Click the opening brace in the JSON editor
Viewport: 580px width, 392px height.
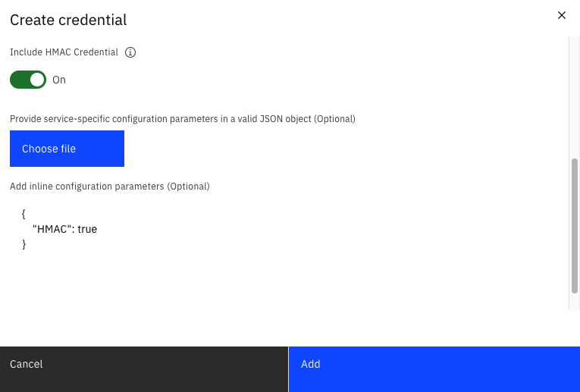coord(24,214)
